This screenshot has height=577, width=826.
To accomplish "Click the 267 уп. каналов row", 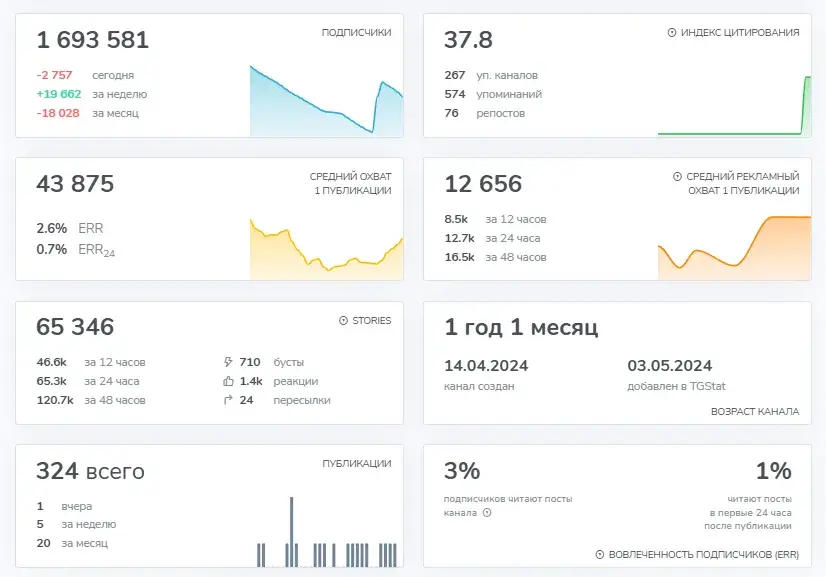I will pos(491,75).
